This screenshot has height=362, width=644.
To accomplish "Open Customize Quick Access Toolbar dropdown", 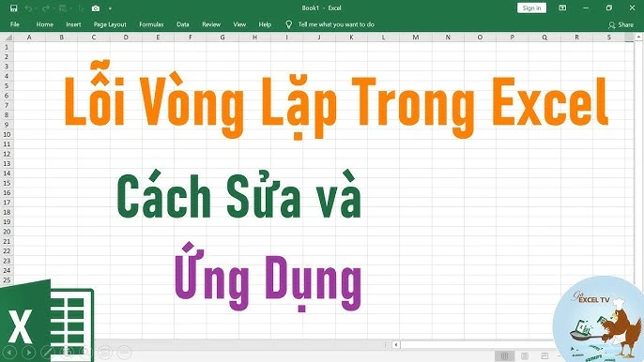I will (110, 8).
